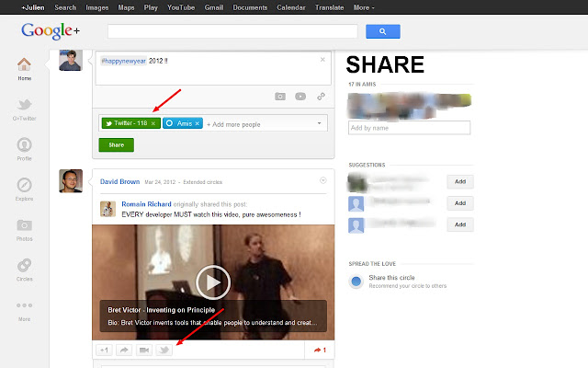The height and width of the screenshot is (368, 588).
Task: Open the Profile sidebar icon
Action: point(25,144)
